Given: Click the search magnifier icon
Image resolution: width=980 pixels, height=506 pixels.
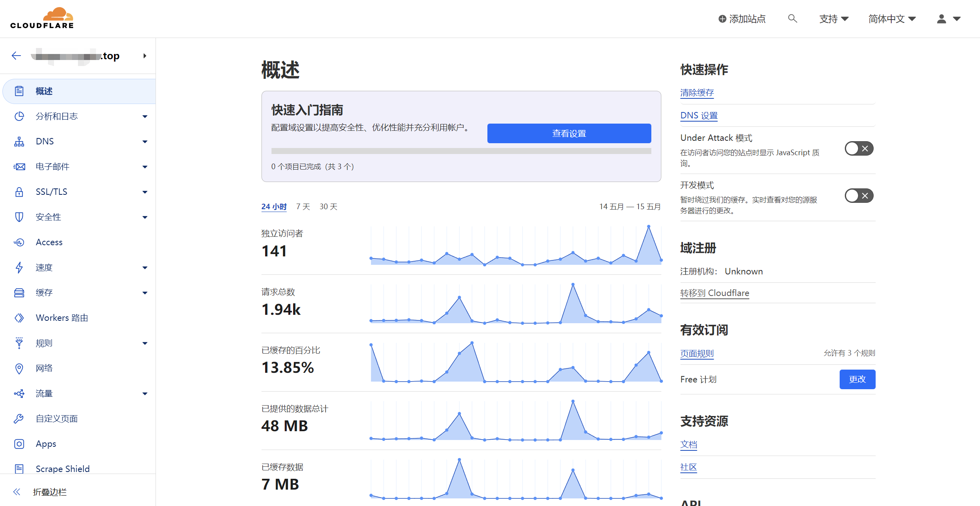Looking at the screenshot, I should click(792, 18).
